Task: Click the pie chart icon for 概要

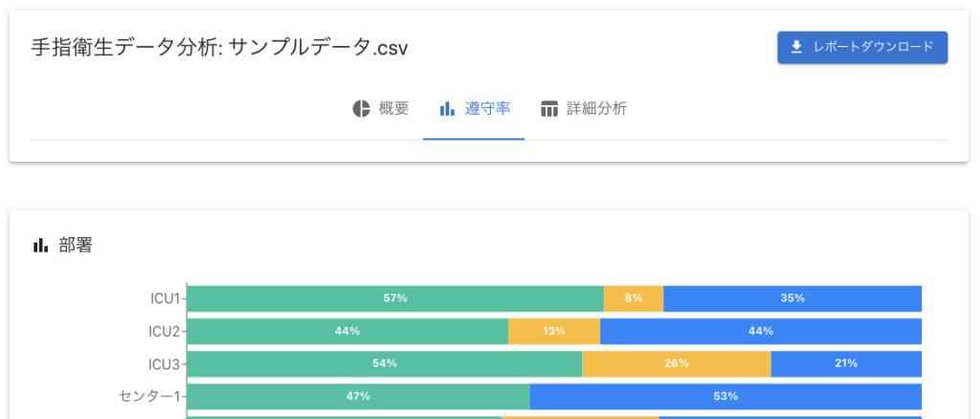Action: pyautogui.click(x=361, y=108)
